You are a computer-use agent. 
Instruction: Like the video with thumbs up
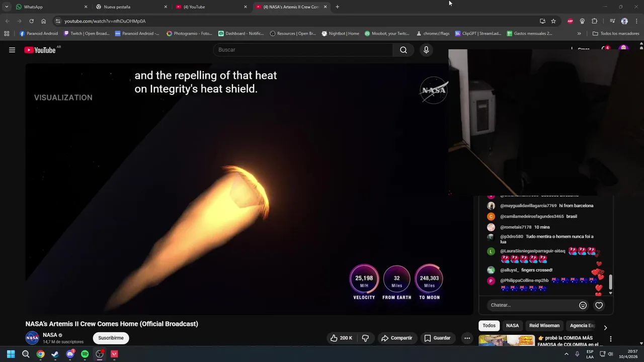pos(341,338)
